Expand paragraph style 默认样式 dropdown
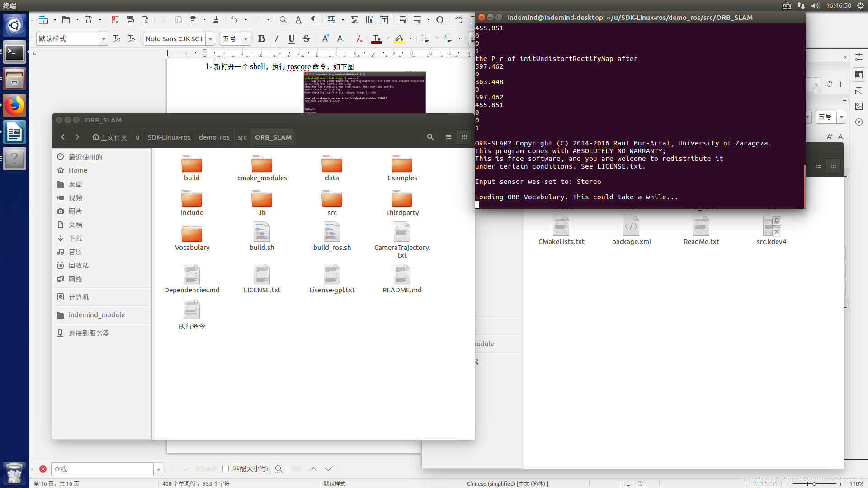The width and height of the screenshot is (868, 488). tap(104, 39)
